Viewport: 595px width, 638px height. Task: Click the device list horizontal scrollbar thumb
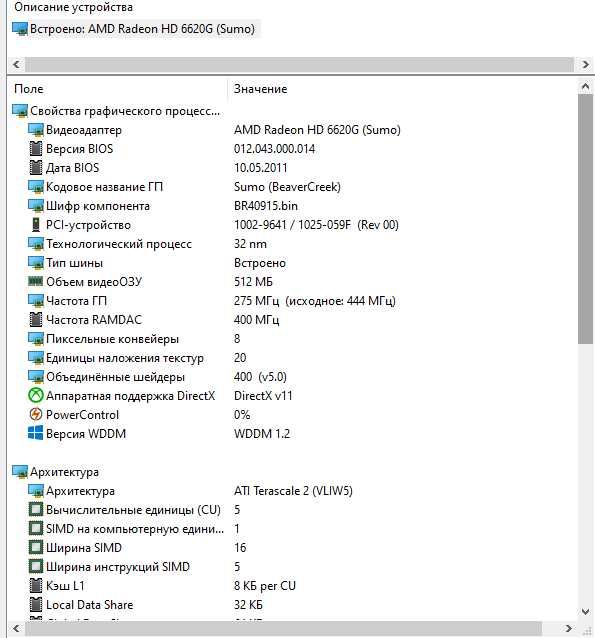(x=299, y=64)
